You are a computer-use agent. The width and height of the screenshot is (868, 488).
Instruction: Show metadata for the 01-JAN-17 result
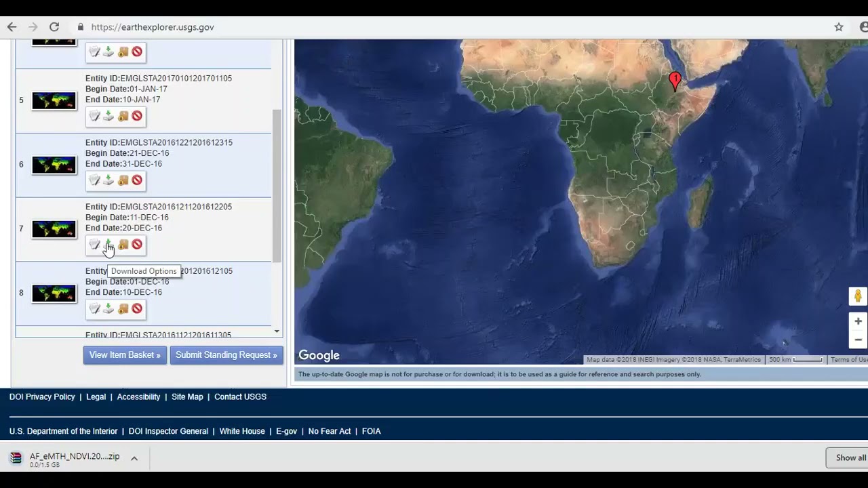[x=94, y=116]
